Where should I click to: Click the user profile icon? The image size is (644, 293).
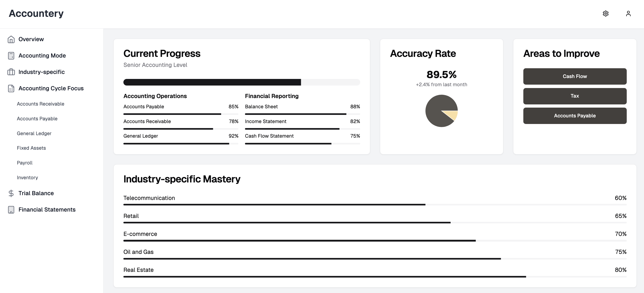[628, 13]
